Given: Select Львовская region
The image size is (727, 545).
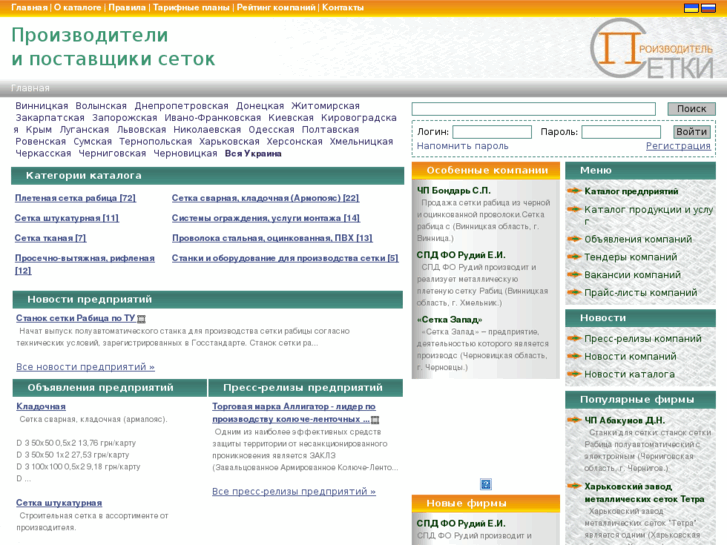Looking at the screenshot, I should click(x=141, y=129).
